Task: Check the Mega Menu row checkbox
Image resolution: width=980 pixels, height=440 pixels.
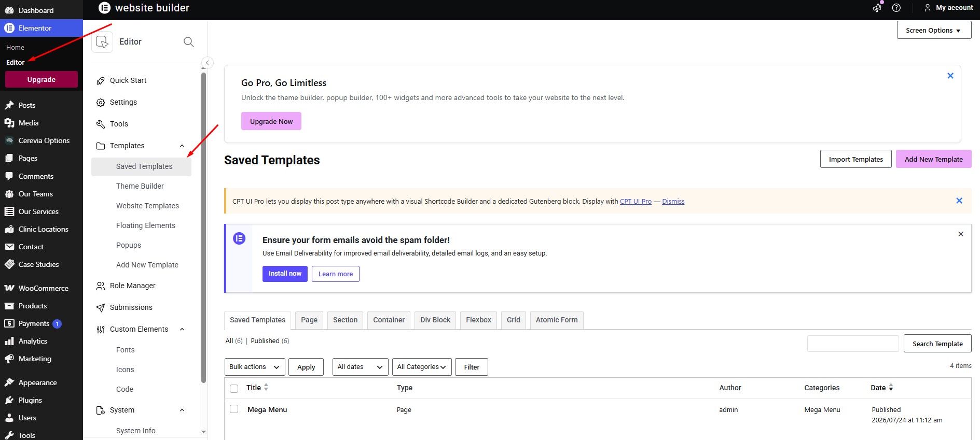Action: (x=234, y=409)
